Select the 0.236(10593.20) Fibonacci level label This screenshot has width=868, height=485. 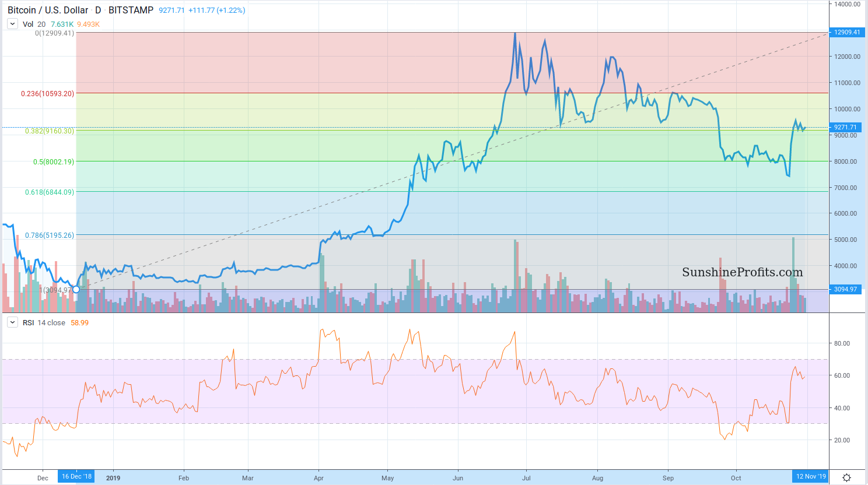[x=48, y=93]
